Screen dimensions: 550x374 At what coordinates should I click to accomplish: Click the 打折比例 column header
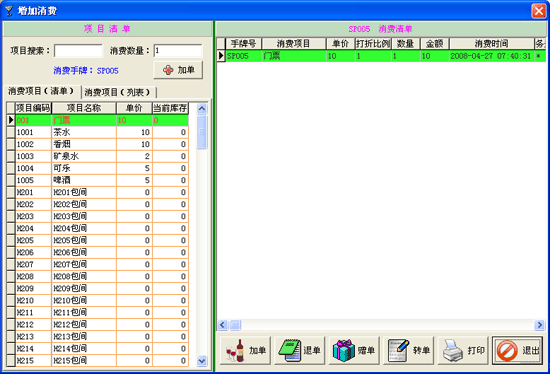(373, 44)
